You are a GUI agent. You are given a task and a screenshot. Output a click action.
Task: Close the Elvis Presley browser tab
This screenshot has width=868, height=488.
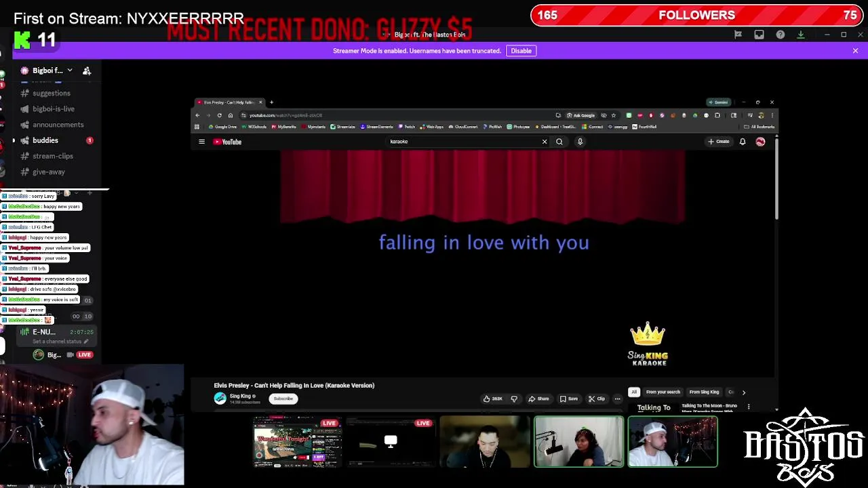[x=260, y=102]
